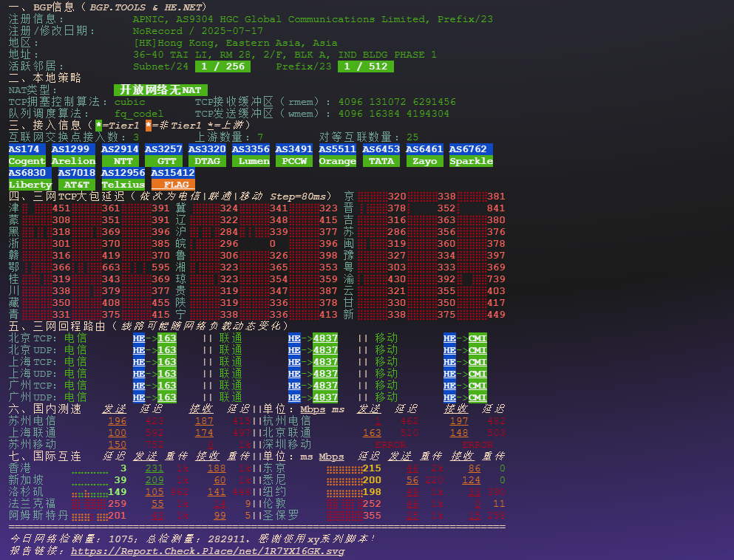This screenshot has height=560, width=734.
Task: Select the AS7018 AT&T badge
Action: pyautogui.click(x=77, y=179)
